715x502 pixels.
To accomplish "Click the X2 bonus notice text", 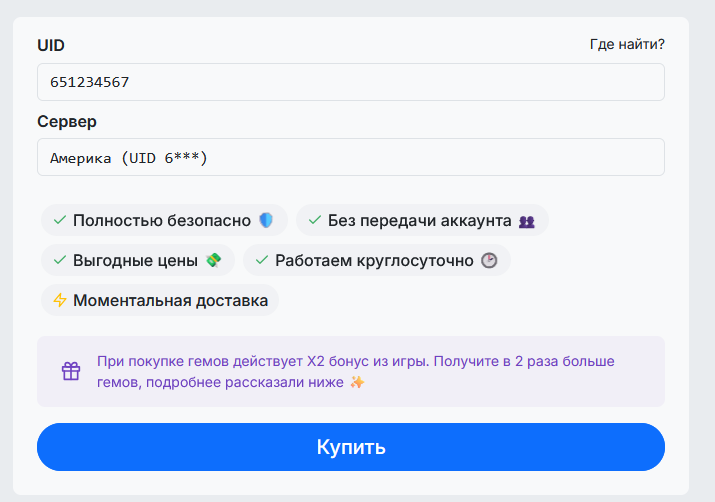I will (x=356, y=372).
